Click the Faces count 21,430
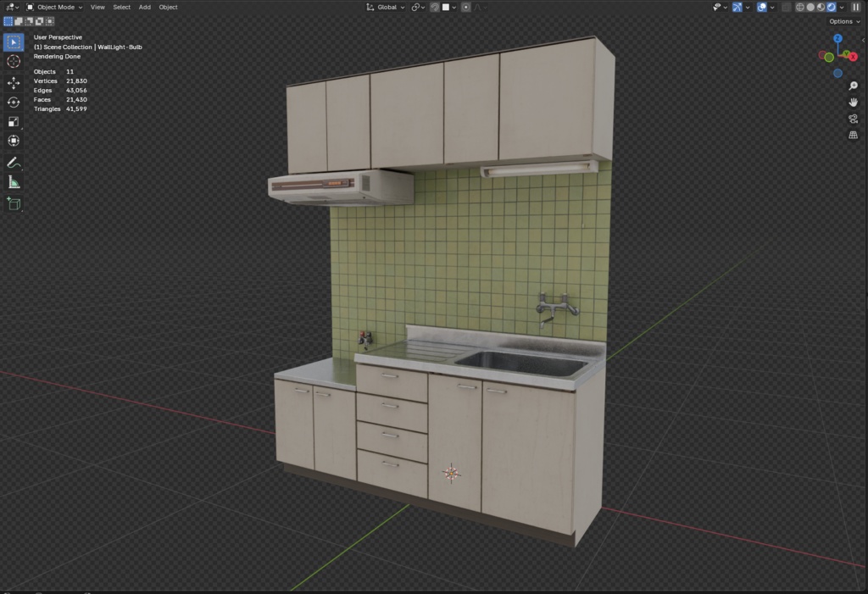Image resolution: width=868 pixels, height=594 pixels. (76, 100)
